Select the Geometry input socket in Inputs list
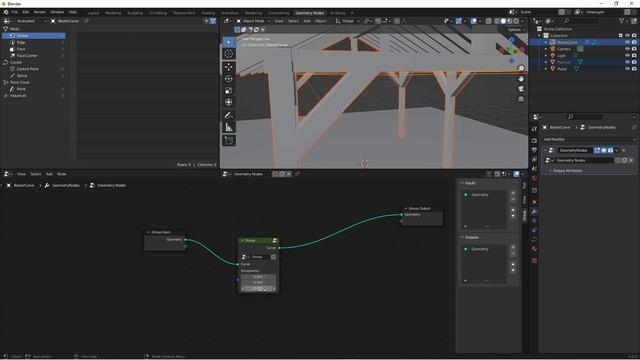 (x=484, y=195)
